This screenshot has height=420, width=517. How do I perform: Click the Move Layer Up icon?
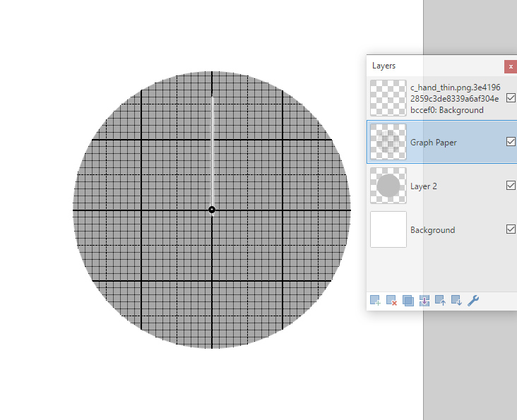(x=440, y=301)
